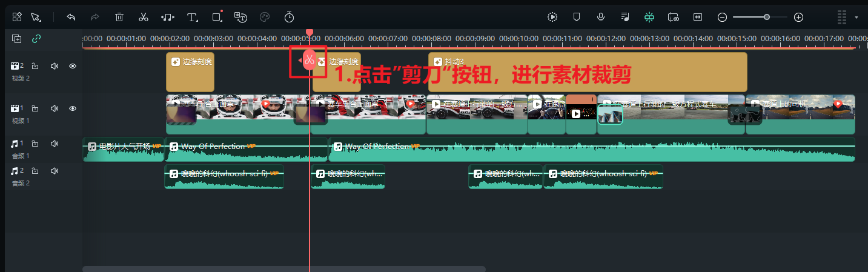Redo the last undone edit
The height and width of the screenshot is (272, 868).
(x=94, y=17)
